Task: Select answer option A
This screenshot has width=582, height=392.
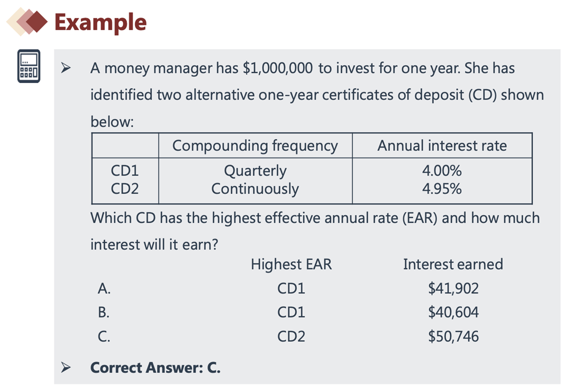Action: (104, 288)
